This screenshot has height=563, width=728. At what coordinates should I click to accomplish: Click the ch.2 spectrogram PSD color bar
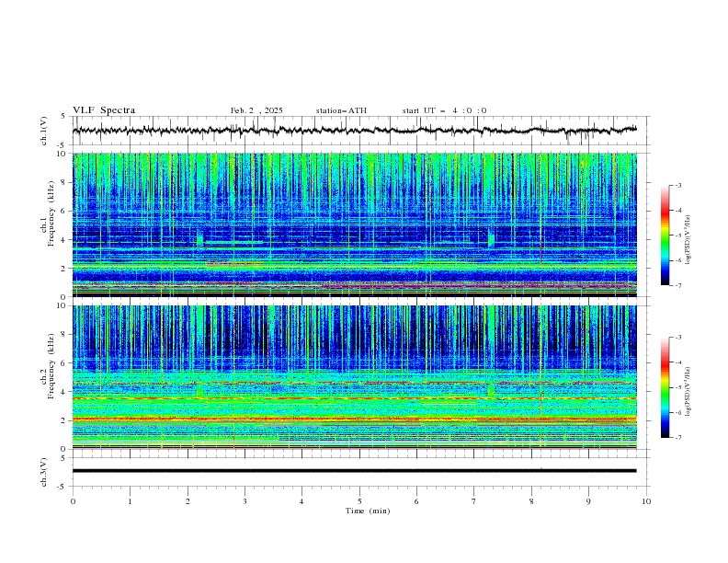[x=665, y=387]
